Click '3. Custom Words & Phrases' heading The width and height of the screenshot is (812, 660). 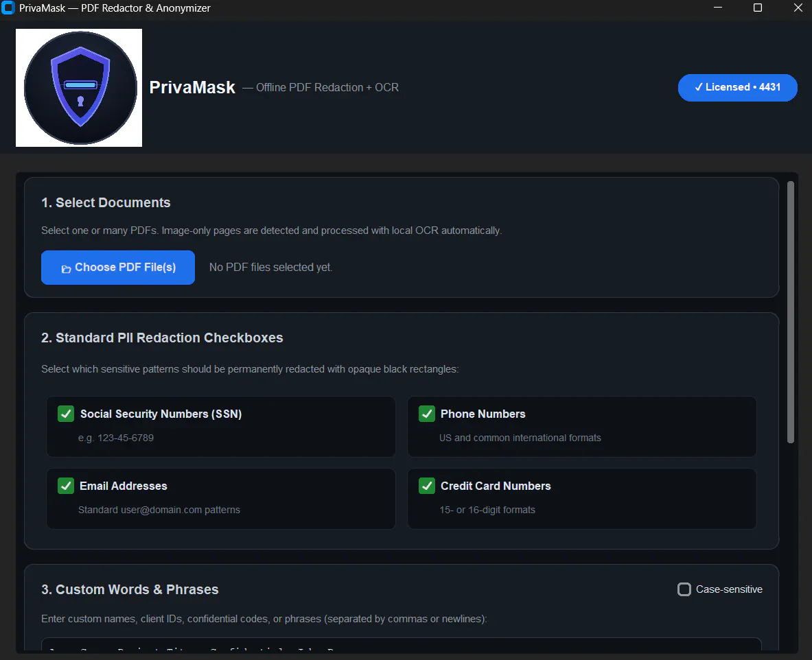point(130,589)
